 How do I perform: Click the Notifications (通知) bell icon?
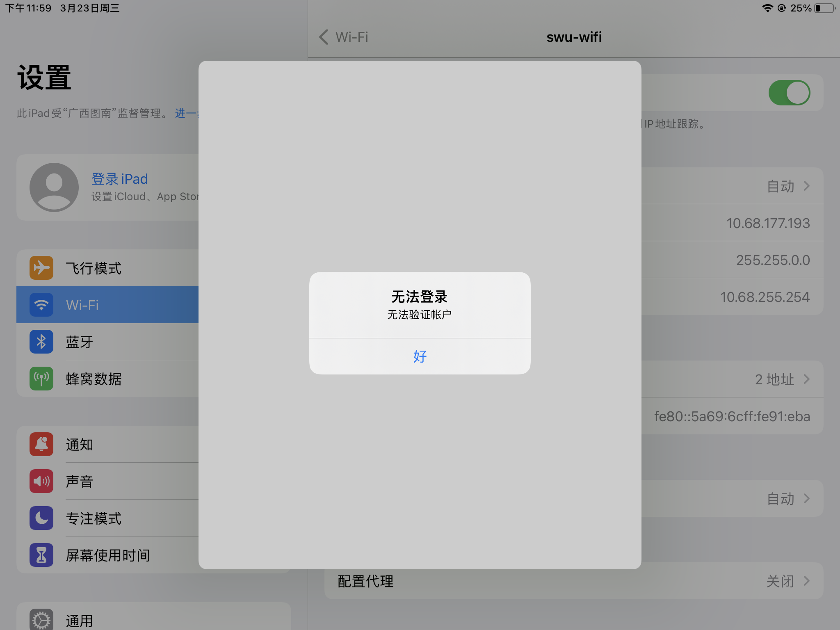[41, 444]
